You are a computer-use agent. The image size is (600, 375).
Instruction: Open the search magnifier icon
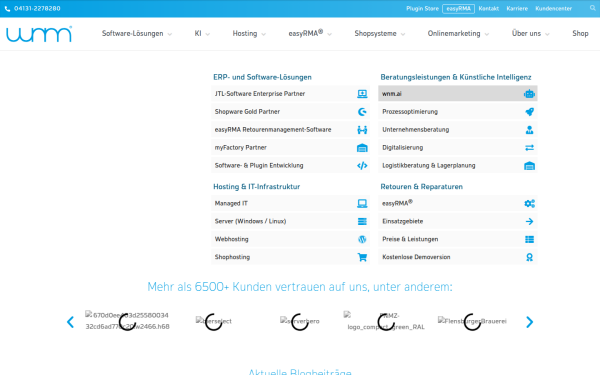[592, 8]
